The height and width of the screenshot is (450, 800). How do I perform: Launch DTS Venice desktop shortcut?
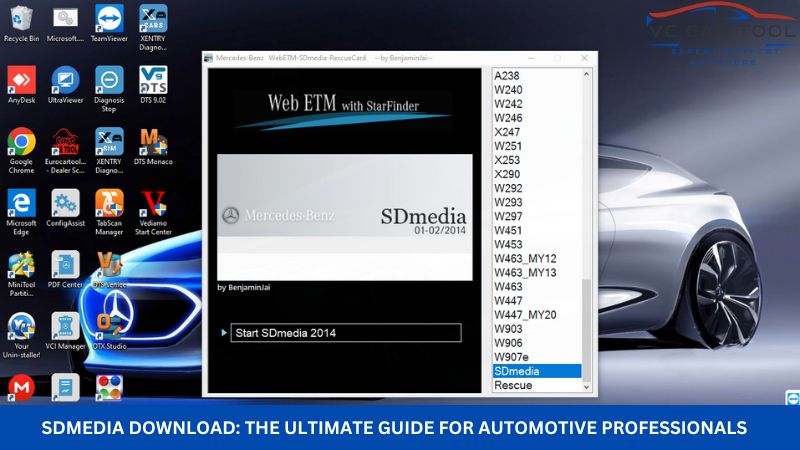point(109,270)
